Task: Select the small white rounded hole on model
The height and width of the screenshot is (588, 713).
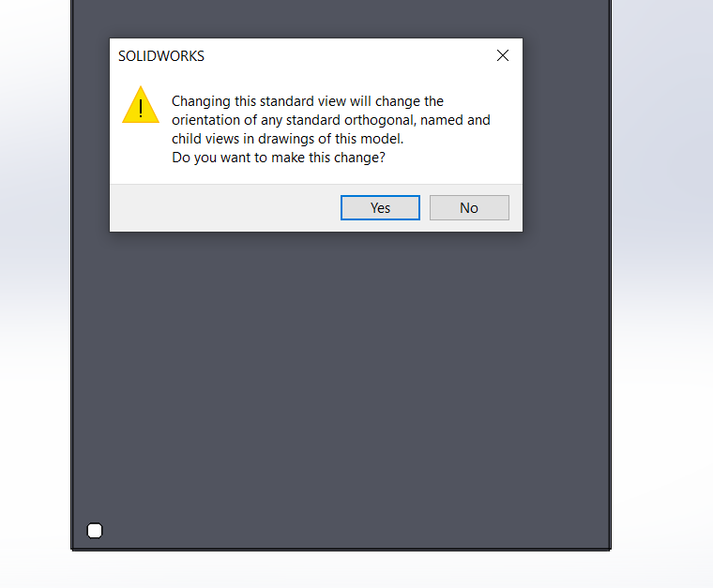Action: pyautogui.click(x=95, y=530)
